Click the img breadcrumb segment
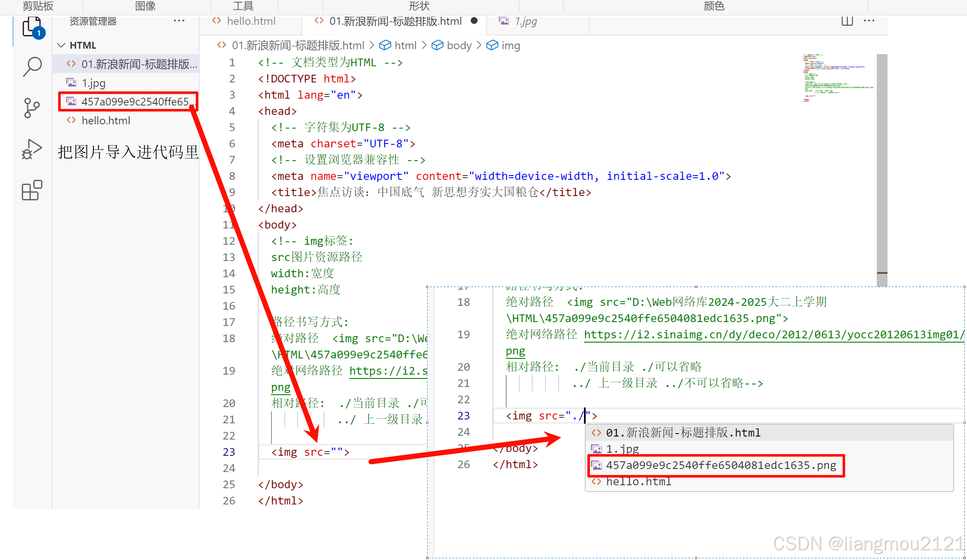This screenshot has width=967, height=560. point(510,45)
